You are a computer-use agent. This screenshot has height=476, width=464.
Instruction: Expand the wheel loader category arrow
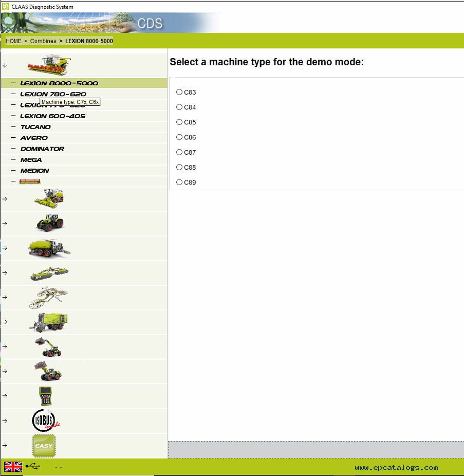point(5,371)
